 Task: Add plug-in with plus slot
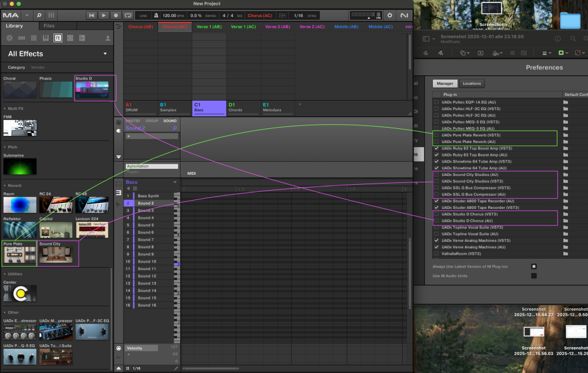pos(152,136)
